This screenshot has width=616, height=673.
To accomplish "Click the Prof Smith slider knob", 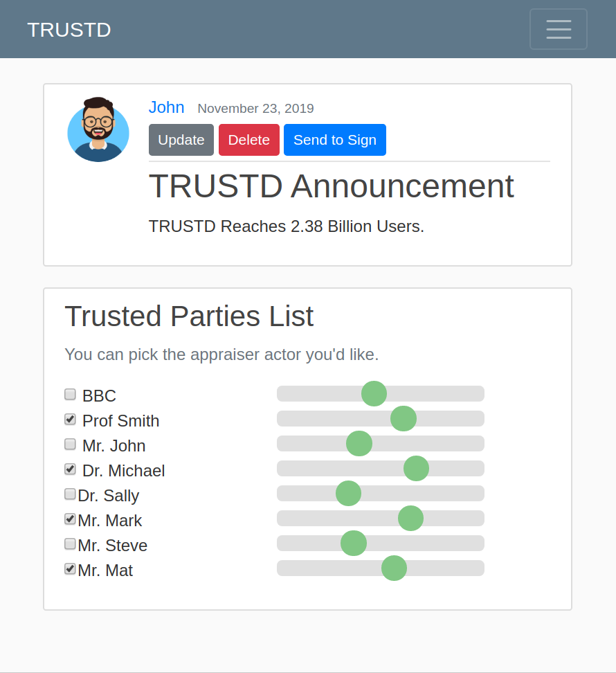I will [404, 418].
